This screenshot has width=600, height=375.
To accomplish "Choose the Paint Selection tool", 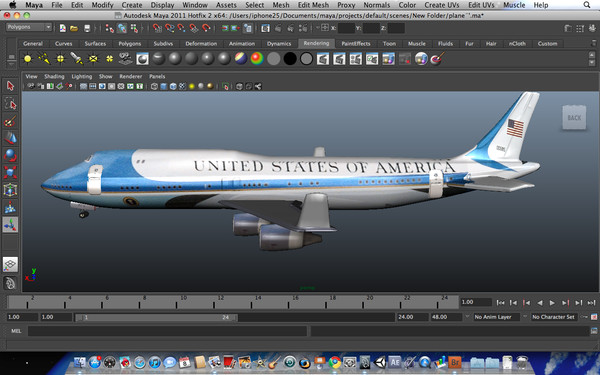I will 10,121.
